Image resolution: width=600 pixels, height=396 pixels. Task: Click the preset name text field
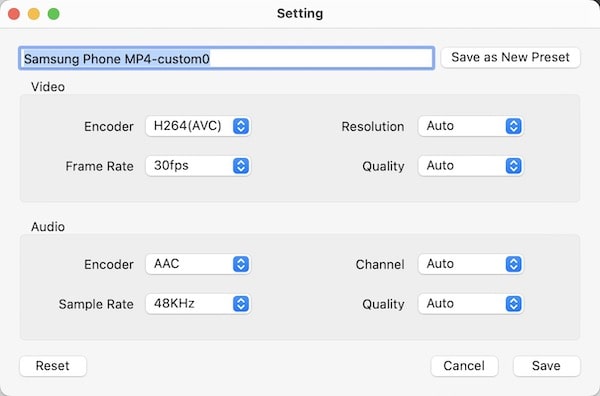227,58
